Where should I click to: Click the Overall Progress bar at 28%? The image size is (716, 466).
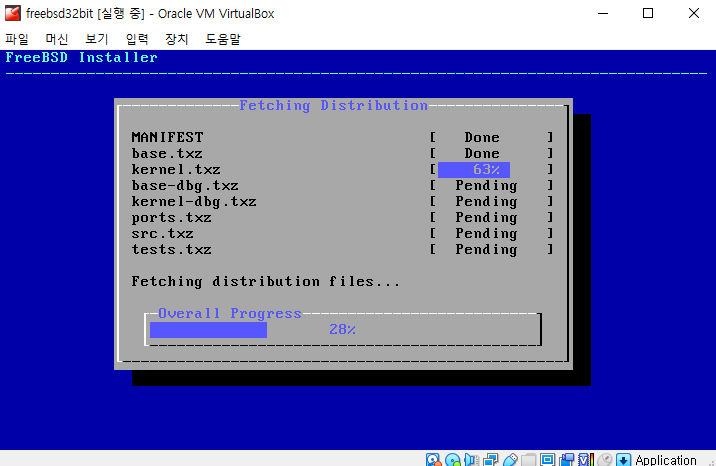343,330
